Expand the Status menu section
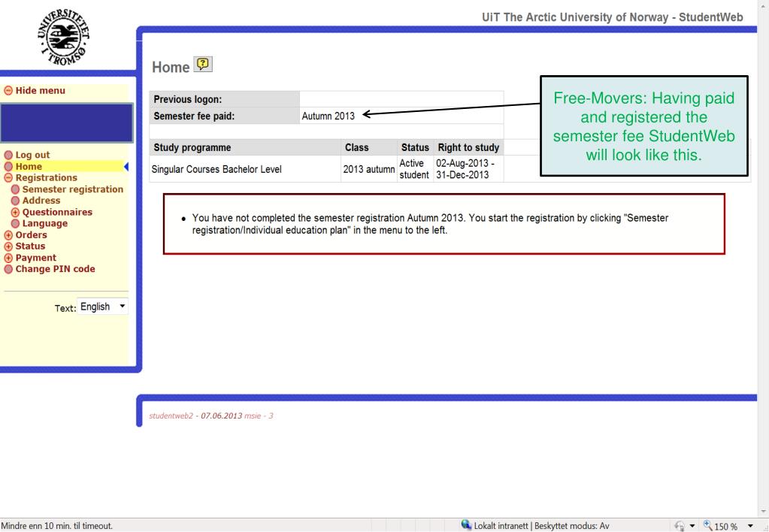The width and height of the screenshot is (769, 532). pos(8,246)
